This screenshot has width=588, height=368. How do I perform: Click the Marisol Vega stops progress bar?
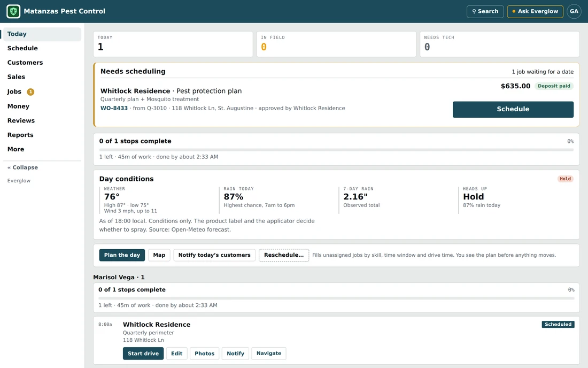pyautogui.click(x=336, y=298)
